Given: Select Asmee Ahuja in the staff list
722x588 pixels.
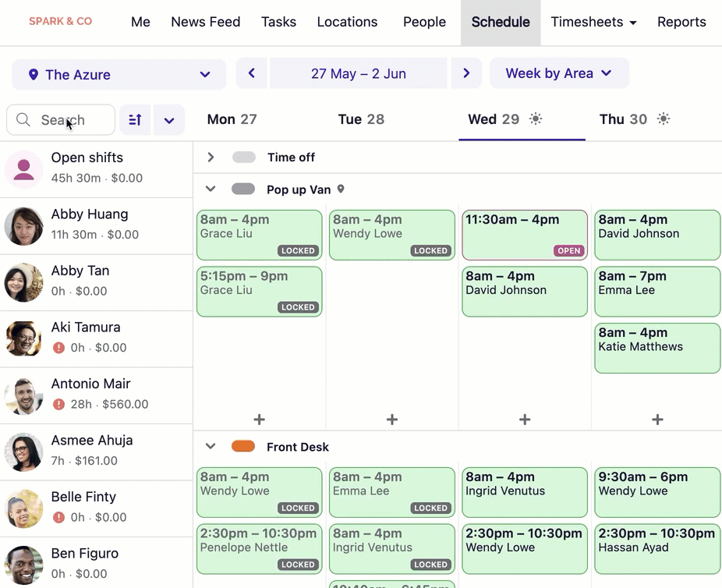Looking at the screenshot, I should tap(96, 452).
